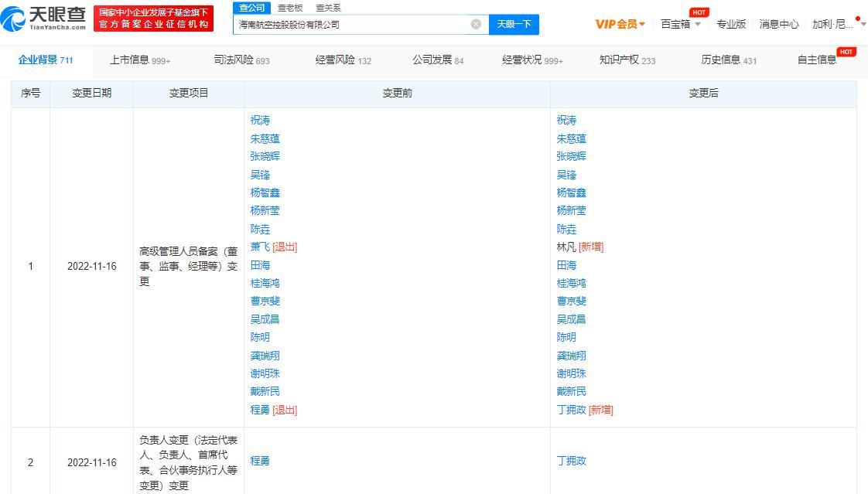868x494 pixels.
Task: Click the official credit agency red banner
Action: (x=153, y=19)
